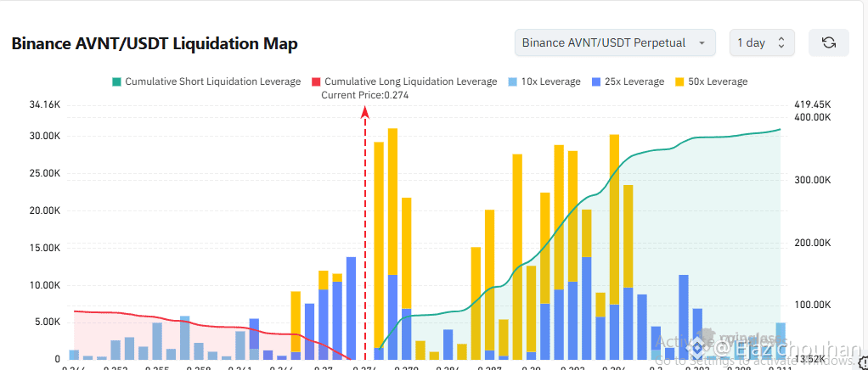Click the 30.00K left axis label
The image size is (868, 370).
[x=46, y=136]
